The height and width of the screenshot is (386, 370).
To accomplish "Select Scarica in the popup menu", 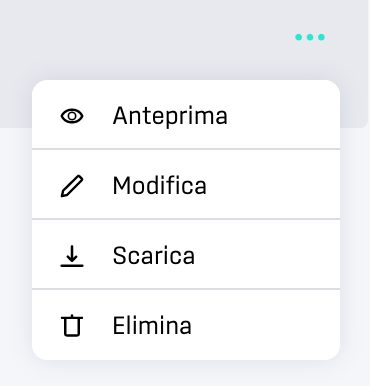I will 186,254.
